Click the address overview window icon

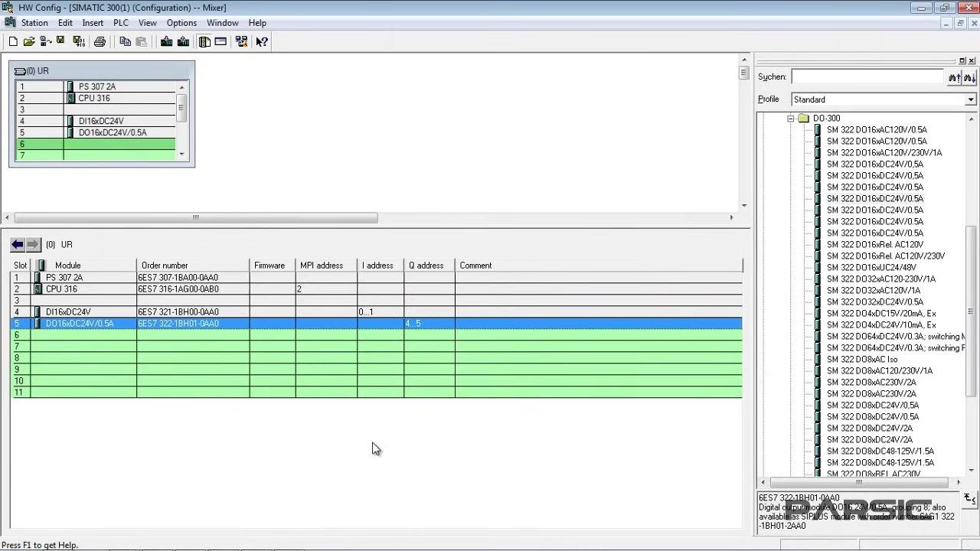tap(220, 41)
